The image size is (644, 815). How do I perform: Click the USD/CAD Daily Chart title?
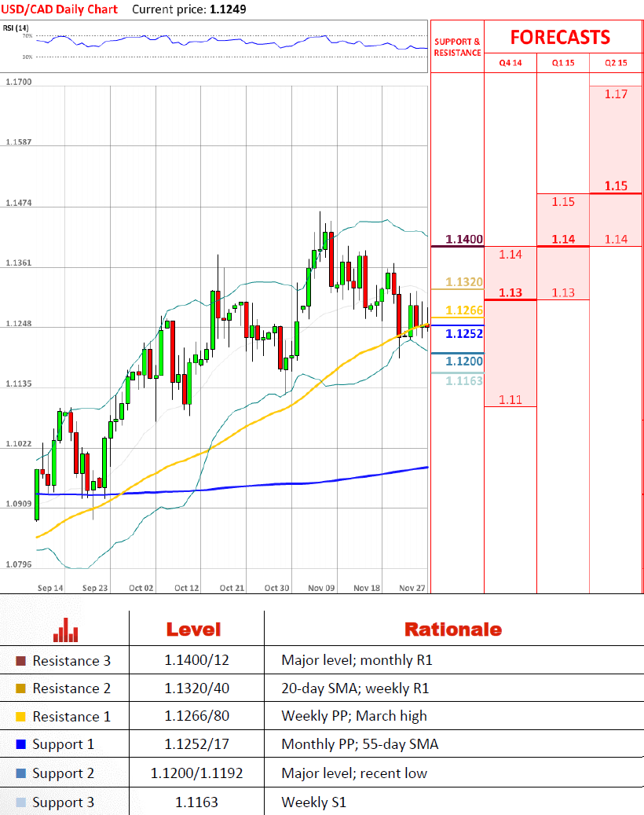coord(59,9)
